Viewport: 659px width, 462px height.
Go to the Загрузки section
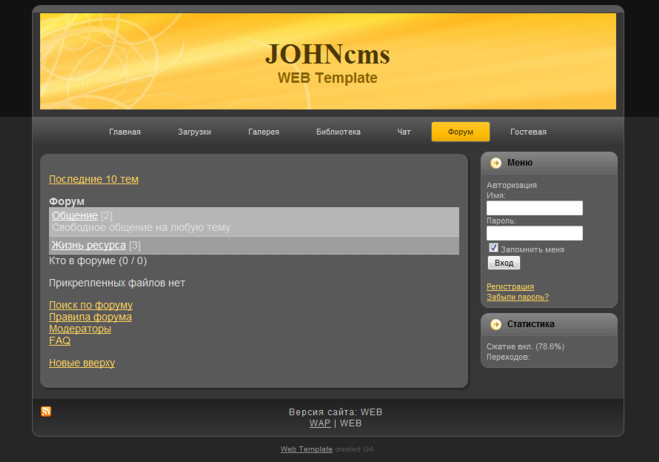(194, 132)
